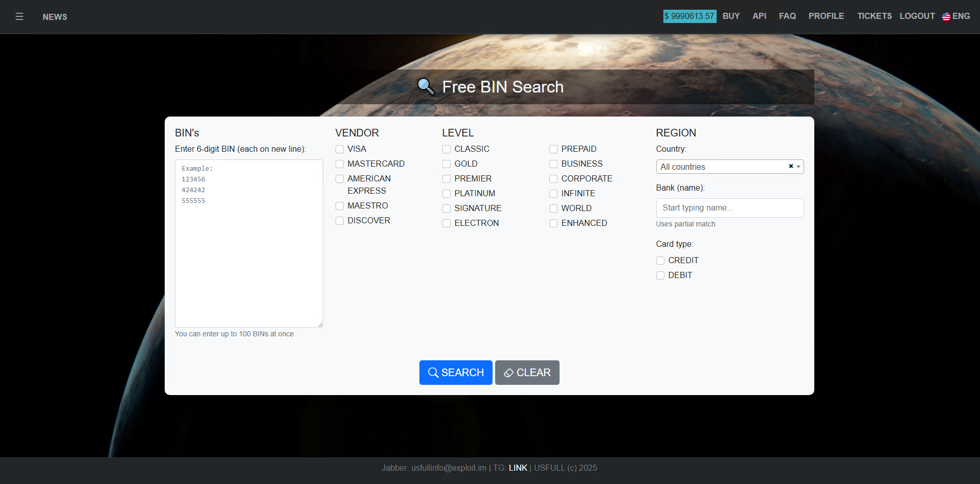Toggle the SIGNATURE level checkbox
This screenshot has height=484, width=980.
point(447,209)
